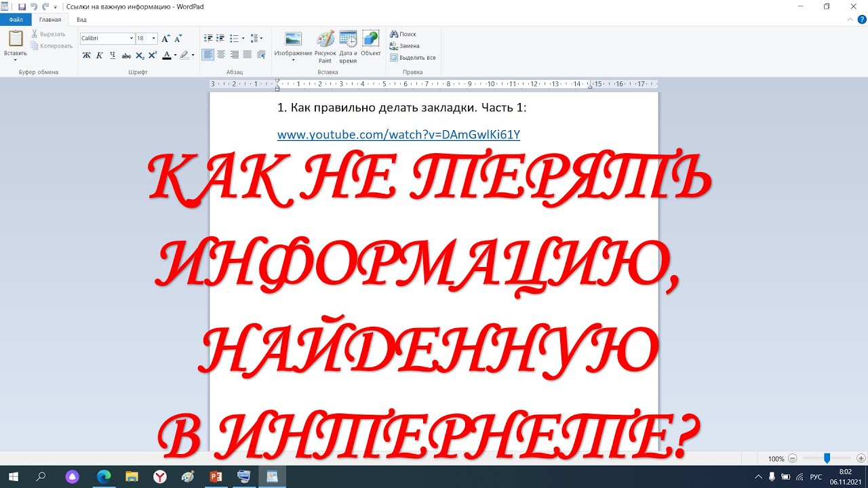Click the Redo arrow in quick access toolbar
868x488 pixels.
[45, 6]
